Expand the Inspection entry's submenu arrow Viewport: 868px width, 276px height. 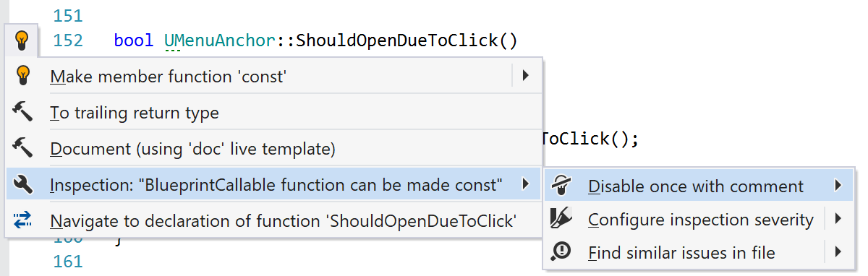[526, 185]
